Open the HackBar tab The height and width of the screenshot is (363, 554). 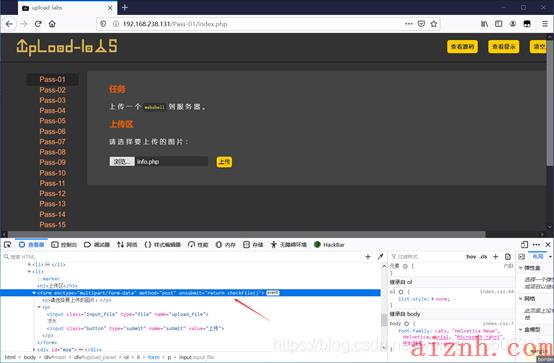[x=329, y=245]
